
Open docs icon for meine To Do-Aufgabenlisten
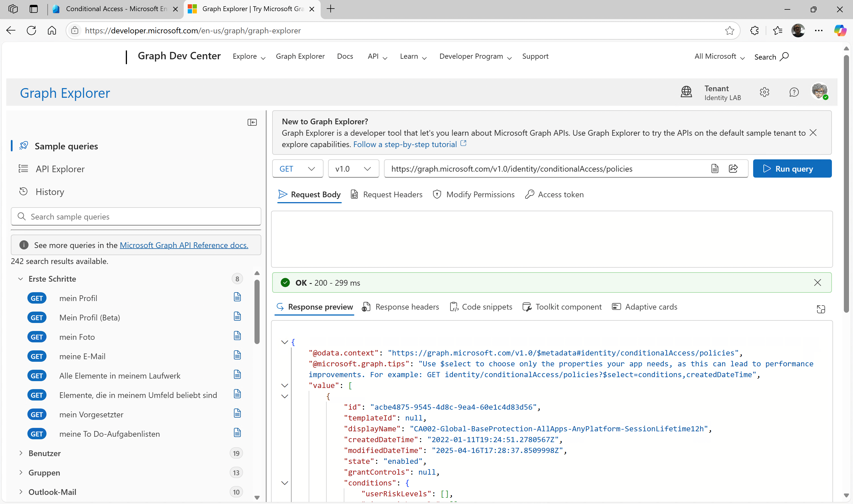[237, 433]
